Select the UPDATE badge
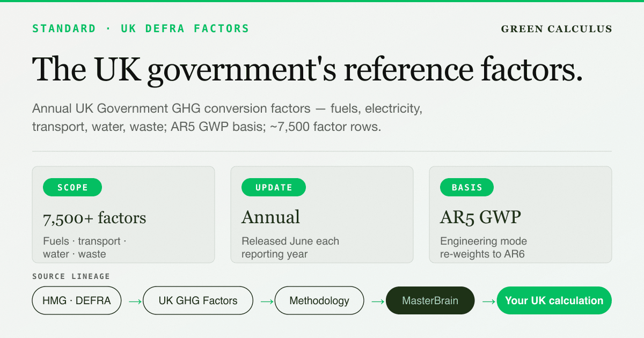644x338 pixels. 274,187
